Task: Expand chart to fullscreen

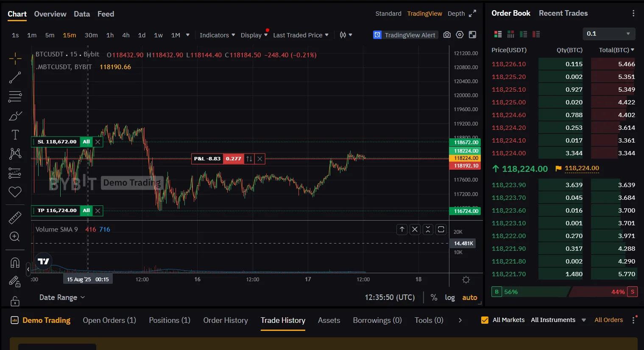Action: 472,14
